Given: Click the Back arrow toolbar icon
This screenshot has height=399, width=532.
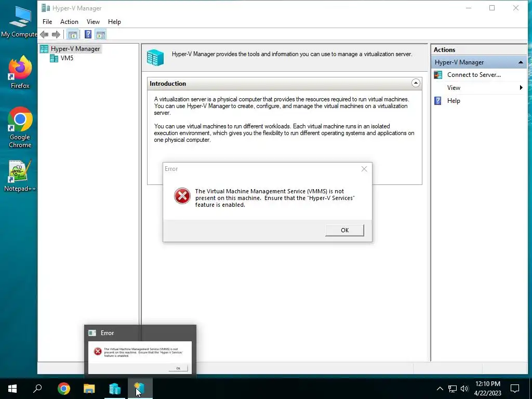Looking at the screenshot, I should pos(44,34).
